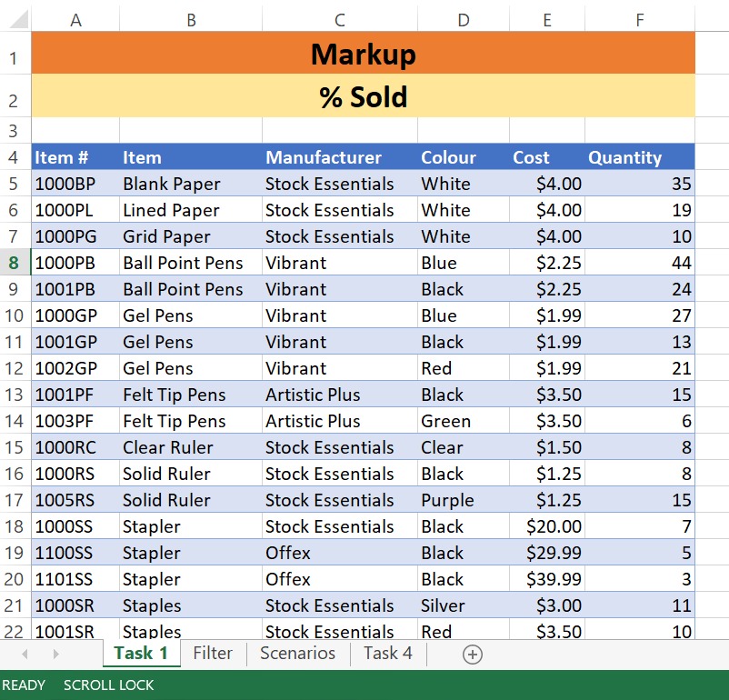Select the Task 1 sheet tab
The image size is (729, 700).
click(x=141, y=653)
